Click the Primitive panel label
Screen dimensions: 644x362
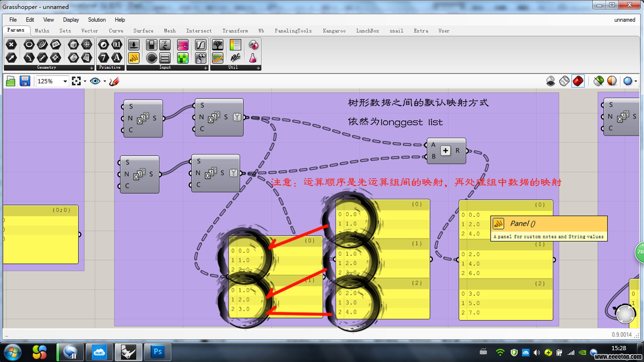110,67
